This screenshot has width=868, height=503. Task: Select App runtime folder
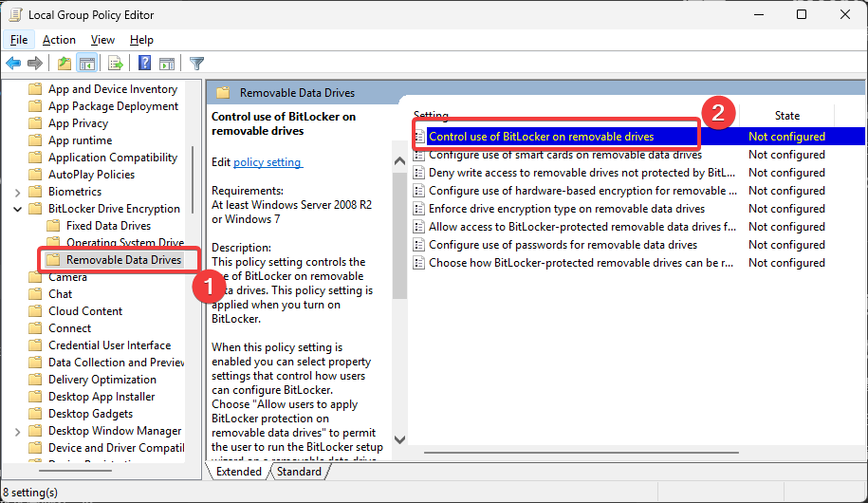pyautogui.click(x=81, y=140)
